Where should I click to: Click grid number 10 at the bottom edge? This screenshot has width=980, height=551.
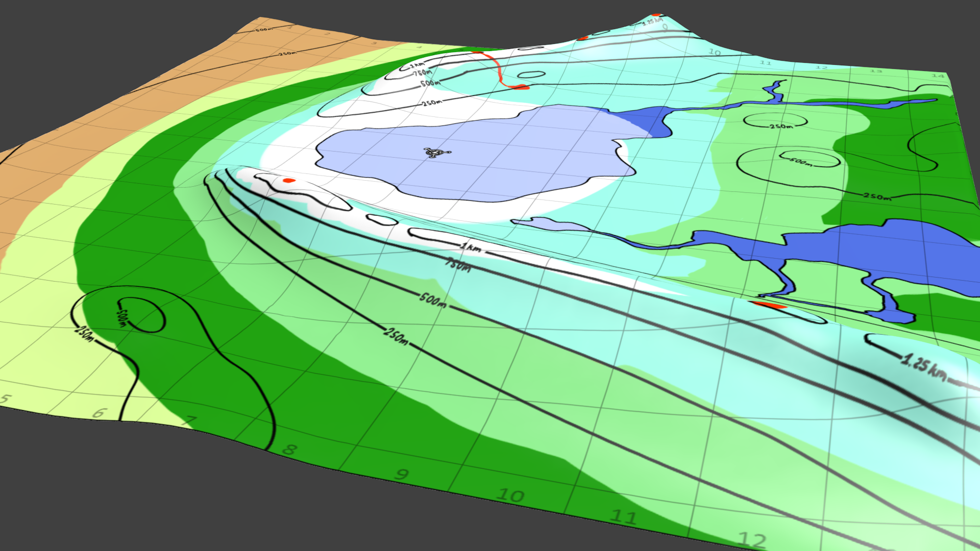(x=510, y=495)
